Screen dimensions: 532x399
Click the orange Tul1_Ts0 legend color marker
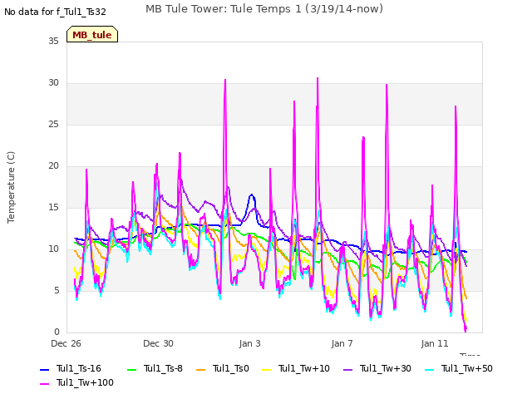click(201, 369)
